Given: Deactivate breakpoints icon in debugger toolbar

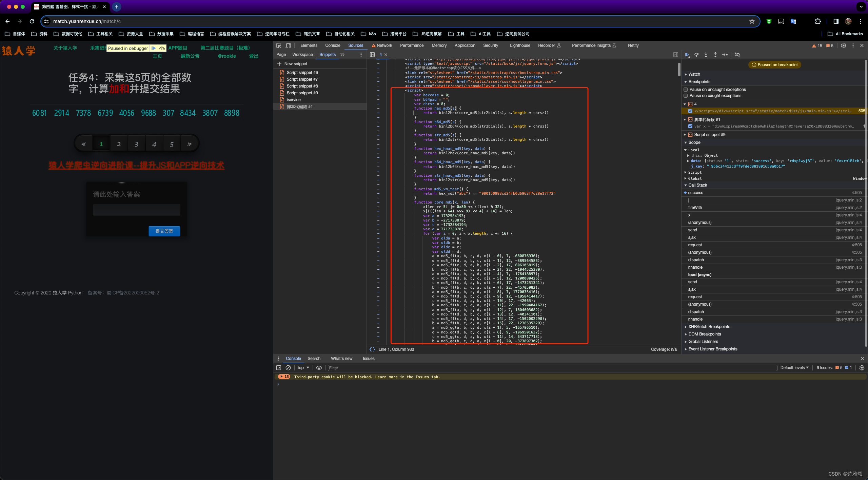Looking at the screenshot, I should click(737, 55).
